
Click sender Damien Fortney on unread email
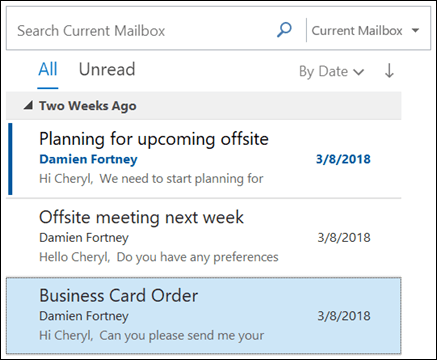click(88, 159)
